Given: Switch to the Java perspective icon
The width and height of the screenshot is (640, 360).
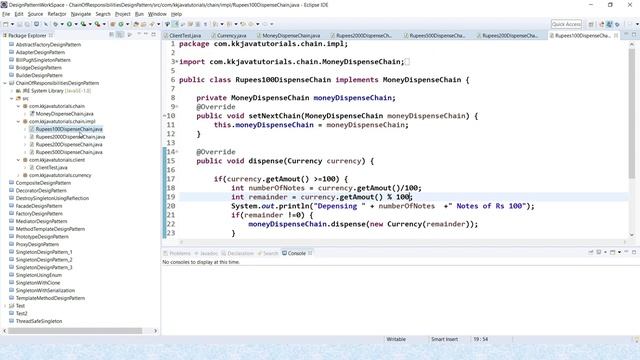Looking at the screenshot, I should pyautogui.click(x=609, y=24).
